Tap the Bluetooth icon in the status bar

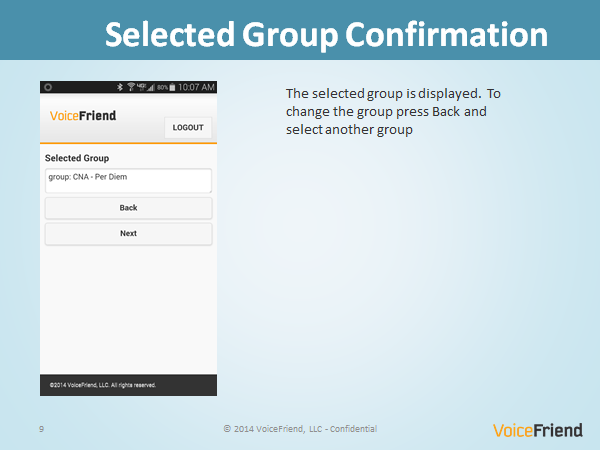(x=120, y=87)
